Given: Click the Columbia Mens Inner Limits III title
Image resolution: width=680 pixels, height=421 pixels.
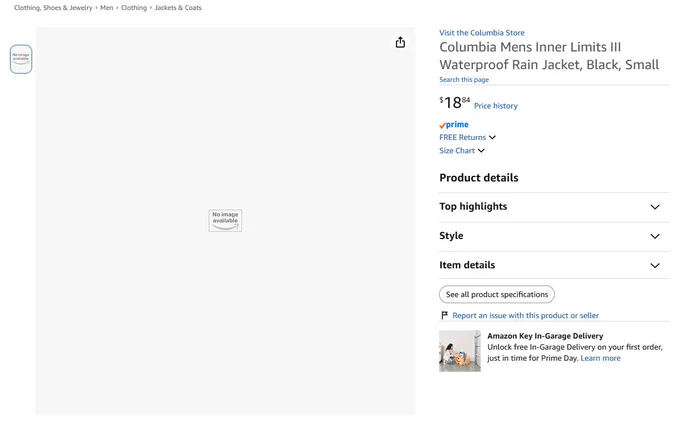Looking at the screenshot, I should 549,56.
